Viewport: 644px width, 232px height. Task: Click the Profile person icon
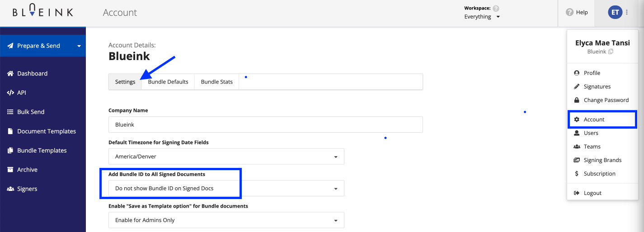point(577,73)
